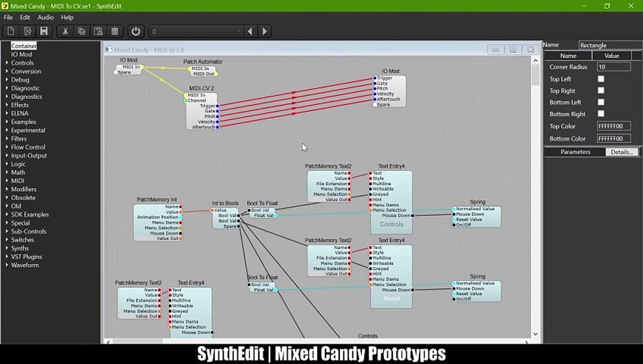Viewport: 643px width, 364px height.
Task: Open the Help menu
Action: pos(67,17)
